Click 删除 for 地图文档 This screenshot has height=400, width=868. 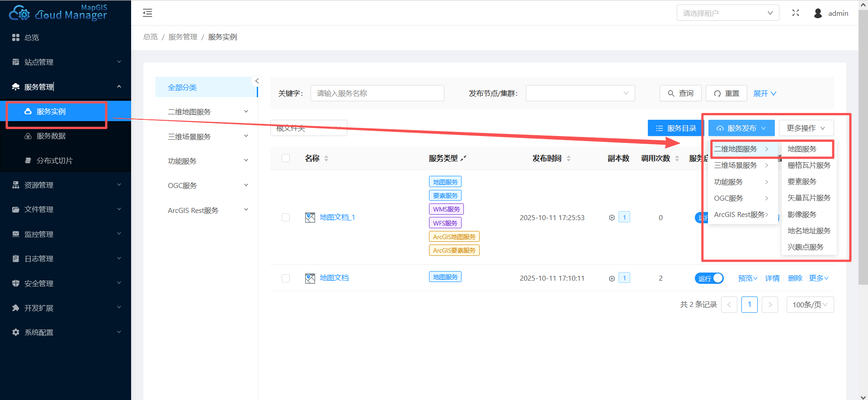point(795,278)
